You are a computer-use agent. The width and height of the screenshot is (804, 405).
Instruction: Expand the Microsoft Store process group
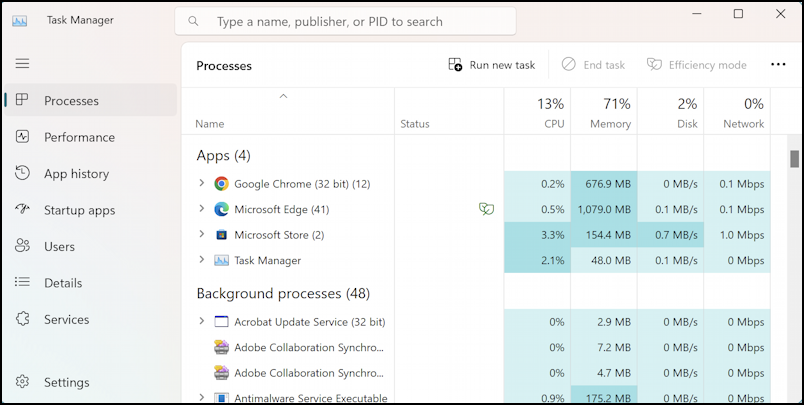click(202, 234)
